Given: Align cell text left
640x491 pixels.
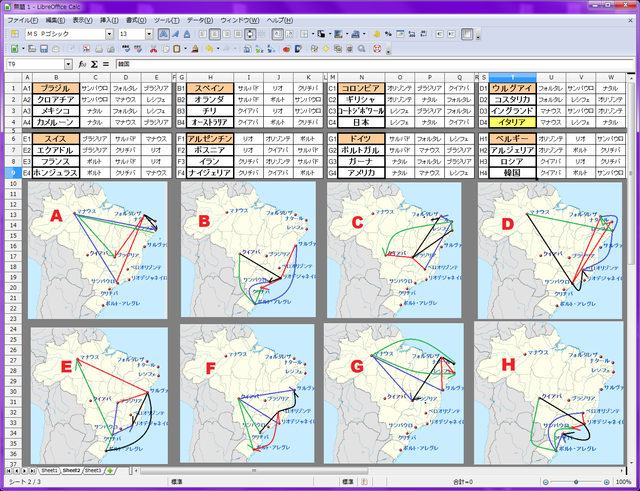Looking at the screenshot, I should [203, 34].
